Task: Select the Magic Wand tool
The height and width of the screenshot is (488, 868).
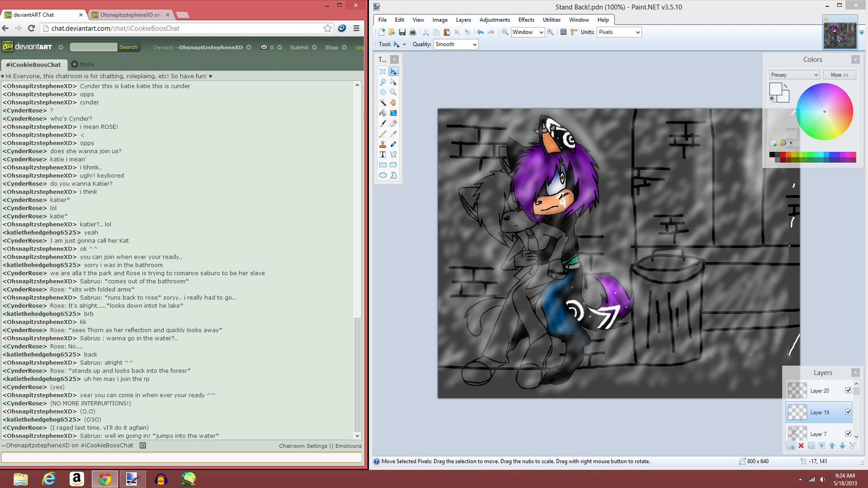Action: (x=382, y=102)
